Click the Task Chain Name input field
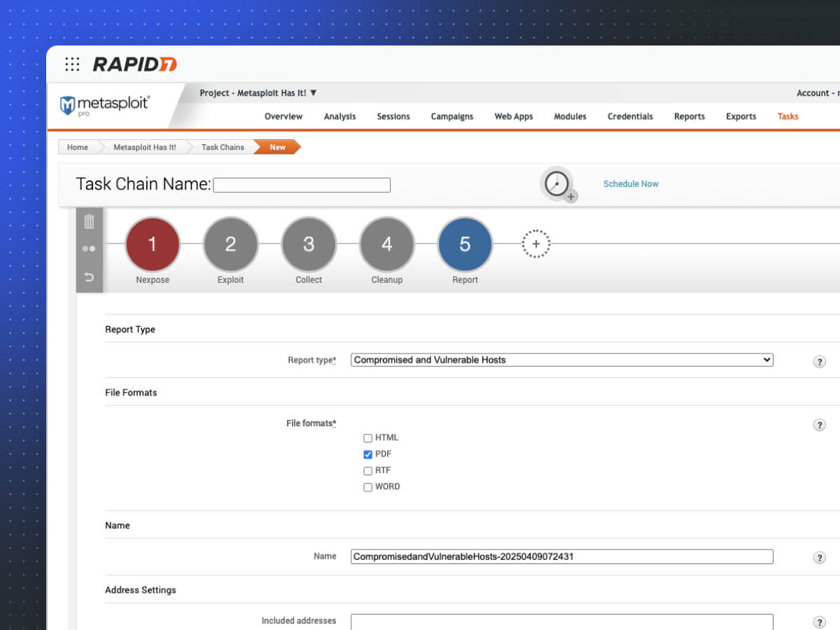The image size is (840, 630). [302, 185]
